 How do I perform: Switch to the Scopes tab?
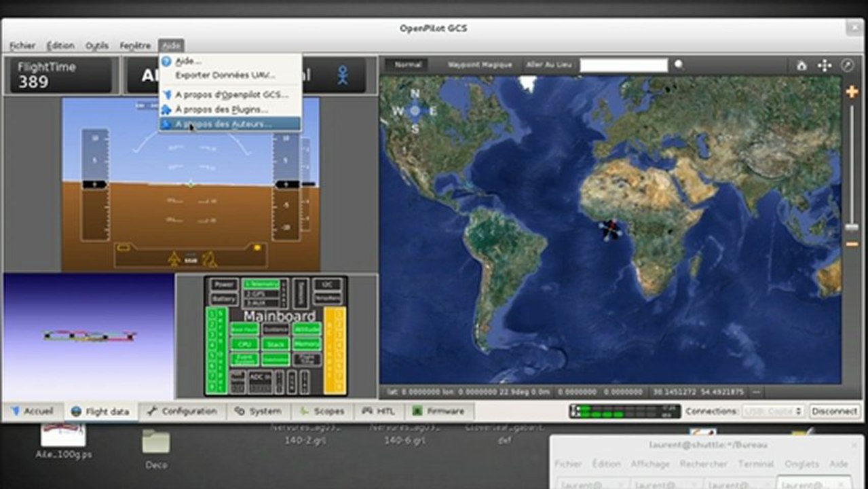click(x=322, y=411)
